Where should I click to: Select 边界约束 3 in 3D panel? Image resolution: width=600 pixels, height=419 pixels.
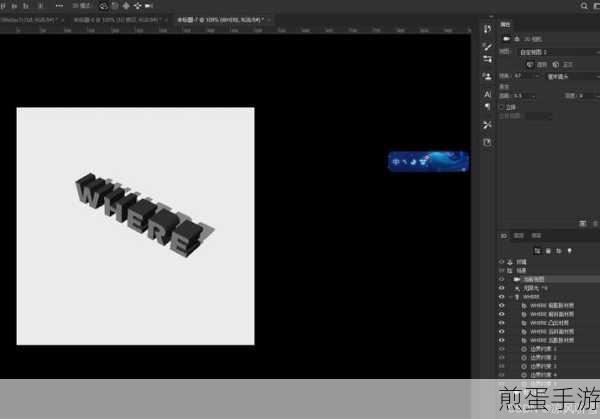(x=549, y=366)
